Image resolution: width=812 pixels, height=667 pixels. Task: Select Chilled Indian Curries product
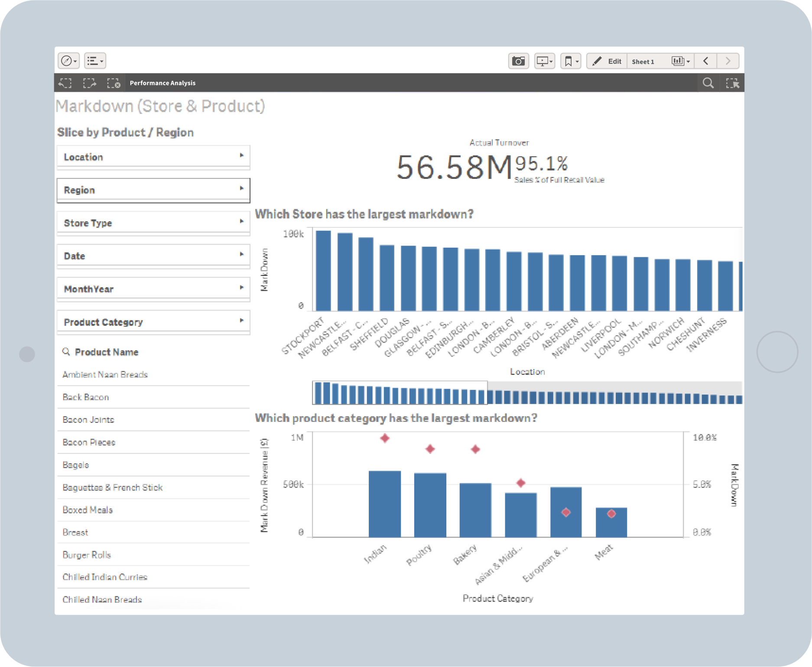(x=153, y=577)
